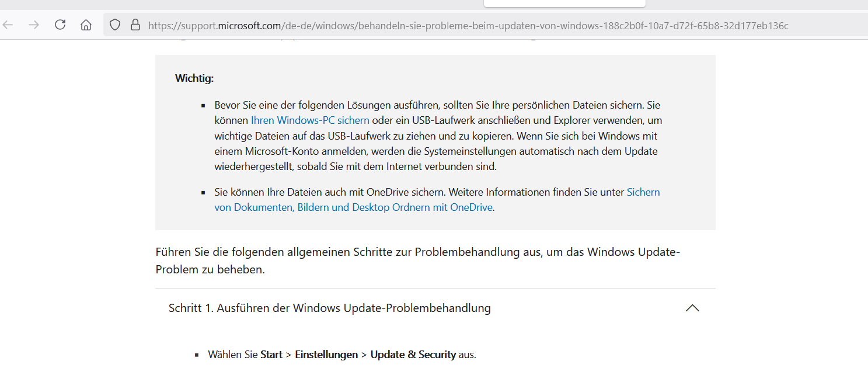Focus the support.microsoft.com address bar
The width and height of the screenshot is (868, 375).
pos(486,25)
